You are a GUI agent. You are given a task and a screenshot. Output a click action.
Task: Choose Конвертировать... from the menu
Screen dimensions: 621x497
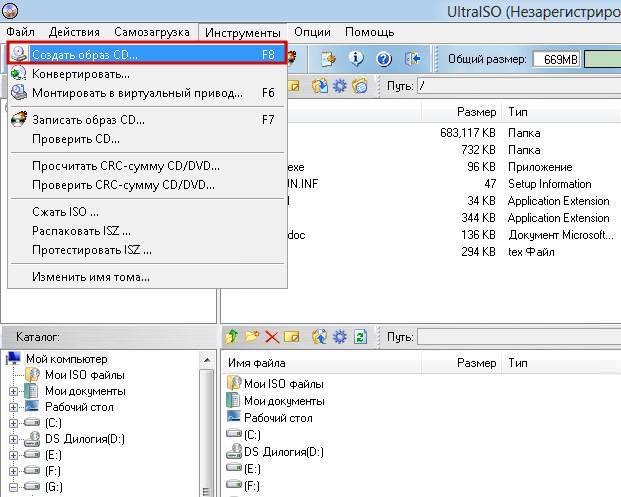[147, 74]
